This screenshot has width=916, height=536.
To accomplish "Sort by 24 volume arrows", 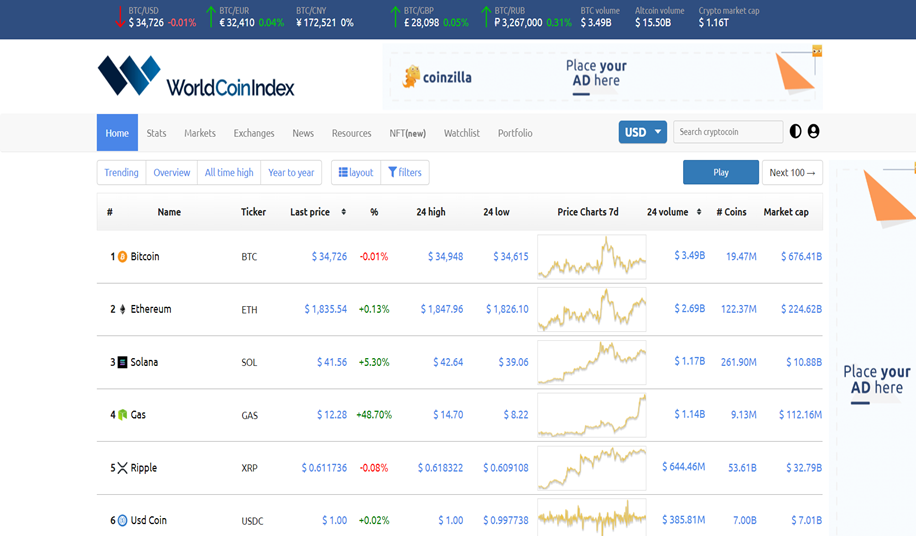I will [x=699, y=212].
